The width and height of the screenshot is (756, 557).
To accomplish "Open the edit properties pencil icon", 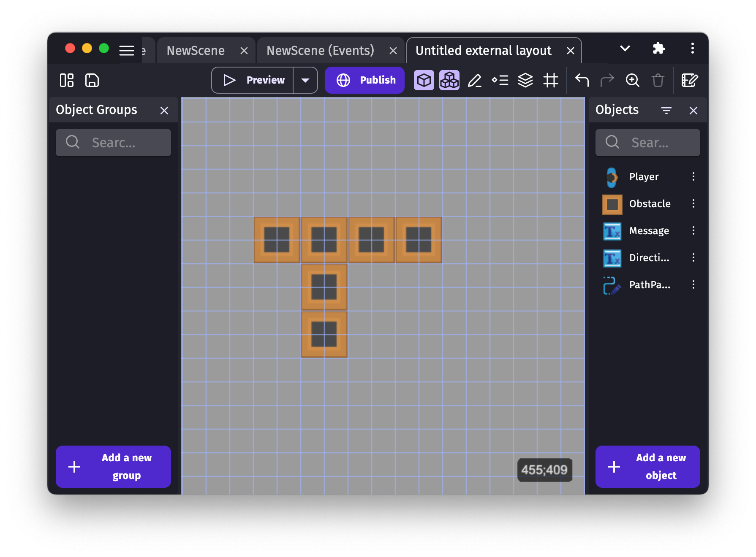I will pos(475,80).
